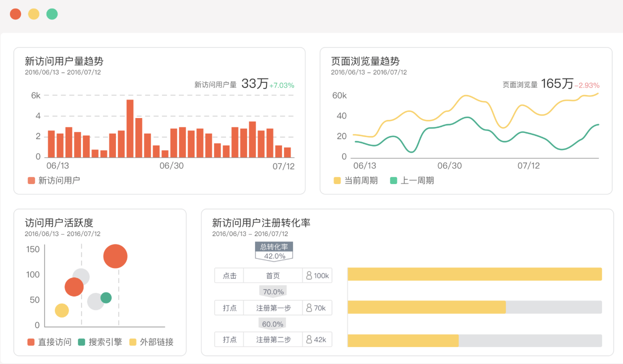Select the largest red bubble in scatter chart
This screenshot has width=623, height=364.
tap(115, 256)
